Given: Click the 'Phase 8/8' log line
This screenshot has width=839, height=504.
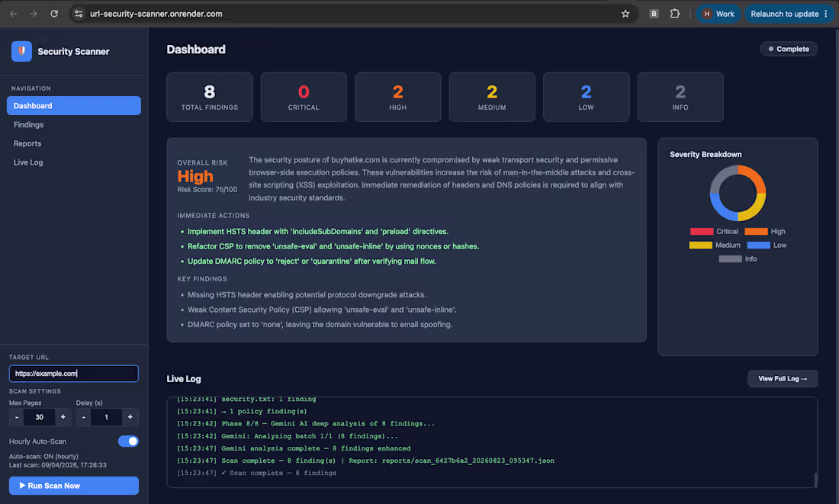Looking at the screenshot, I should pos(306,424).
